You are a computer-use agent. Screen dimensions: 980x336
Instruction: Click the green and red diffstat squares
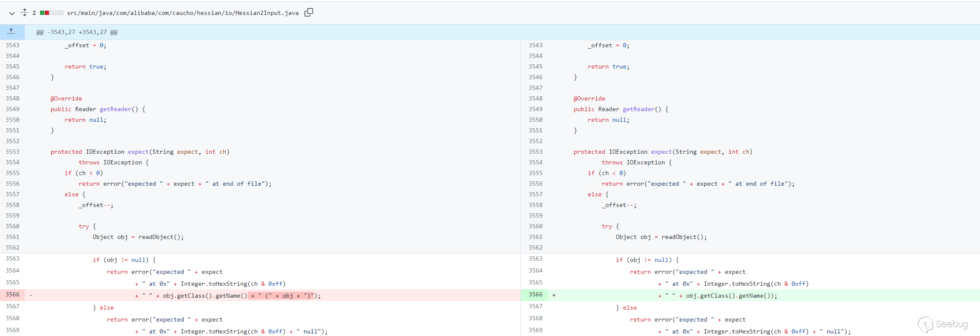pos(52,13)
